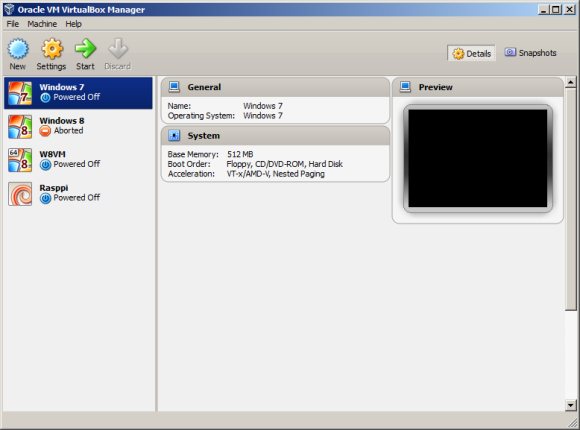The height and width of the screenshot is (430, 580).
Task: Switch to the Snapshots view
Action: coord(530,53)
